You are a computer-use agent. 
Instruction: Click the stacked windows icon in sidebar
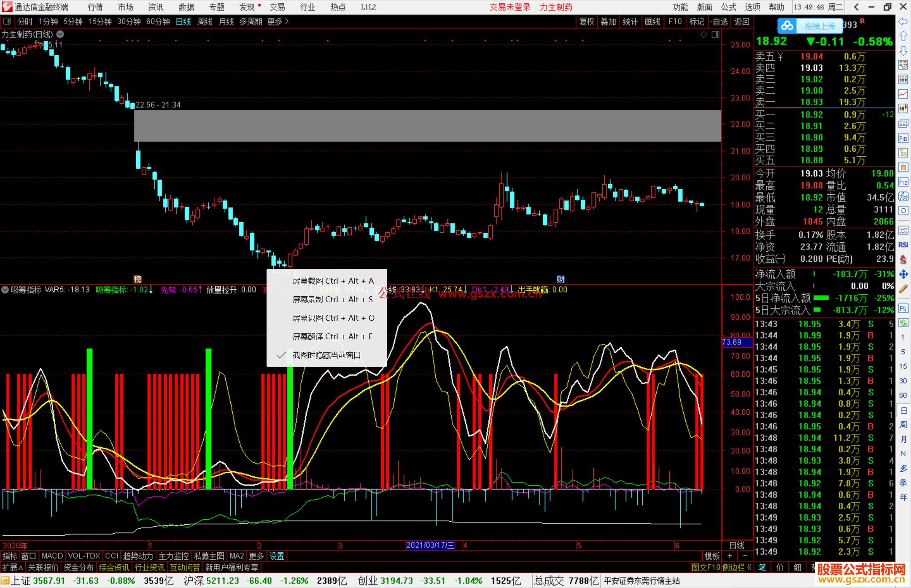click(903, 124)
